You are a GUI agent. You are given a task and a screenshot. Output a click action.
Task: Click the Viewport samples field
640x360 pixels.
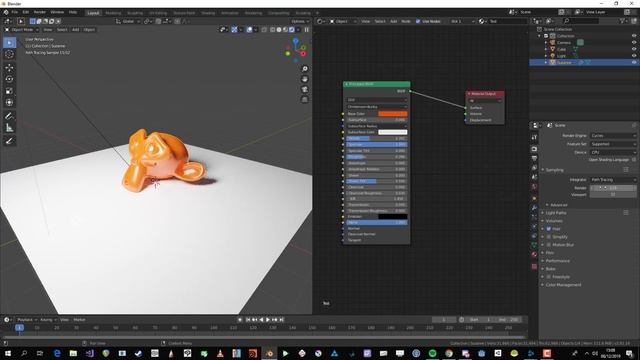[x=613, y=195]
